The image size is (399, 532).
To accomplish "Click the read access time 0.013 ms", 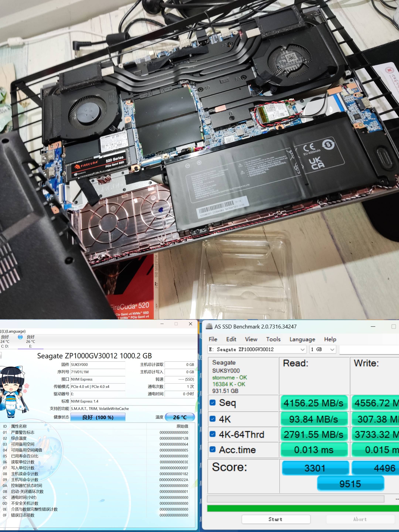I will [x=314, y=449].
